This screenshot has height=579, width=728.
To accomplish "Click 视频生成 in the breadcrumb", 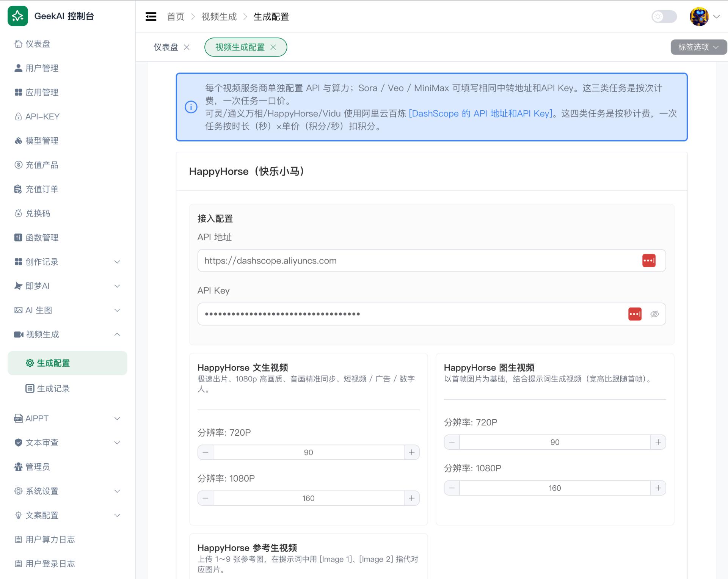I will [x=219, y=17].
